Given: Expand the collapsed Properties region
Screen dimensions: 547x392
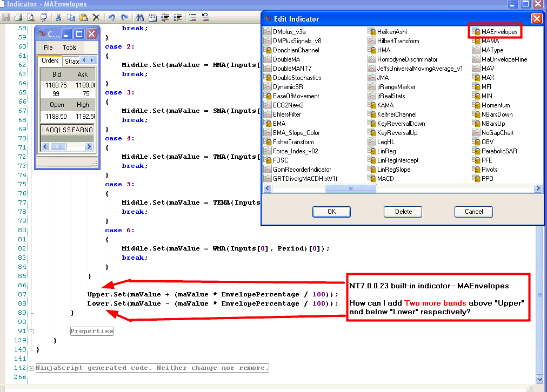Looking at the screenshot, I should pos(31,332).
